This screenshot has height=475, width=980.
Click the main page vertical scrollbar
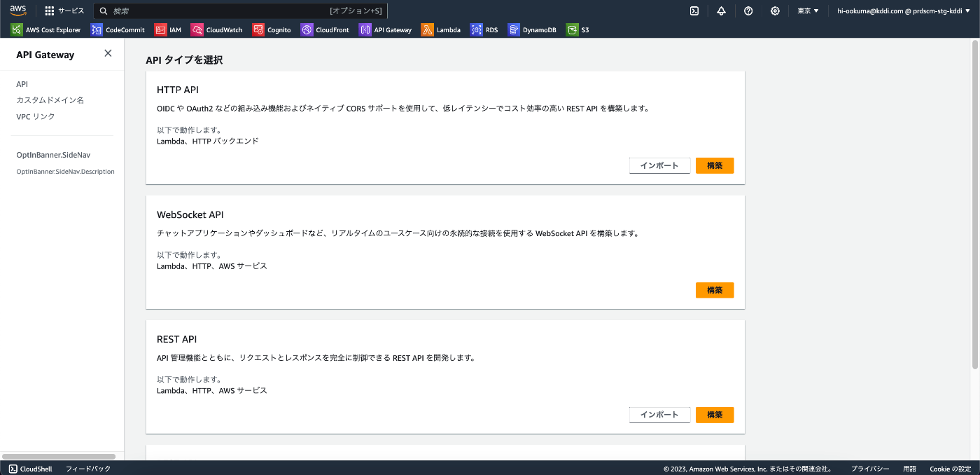click(x=975, y=205)
